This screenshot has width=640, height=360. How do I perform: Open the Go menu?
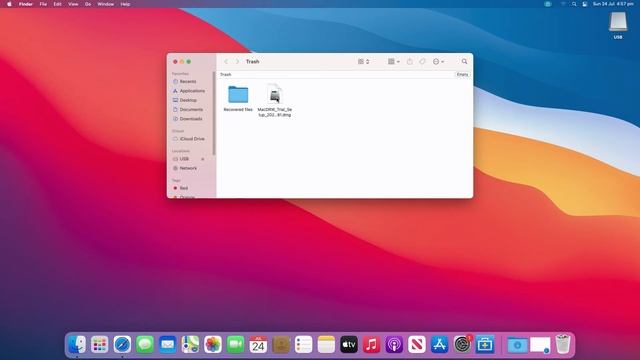88,4
